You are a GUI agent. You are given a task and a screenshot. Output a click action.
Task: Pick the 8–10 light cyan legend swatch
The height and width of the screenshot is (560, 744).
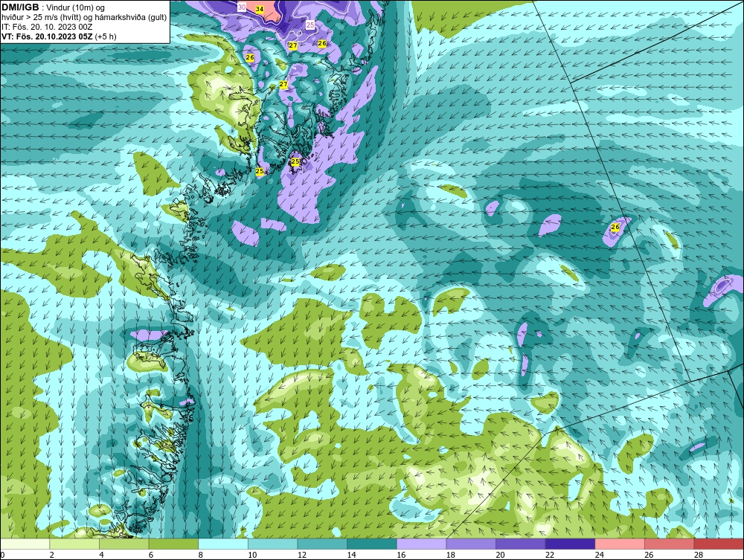(x=223, y=544)
